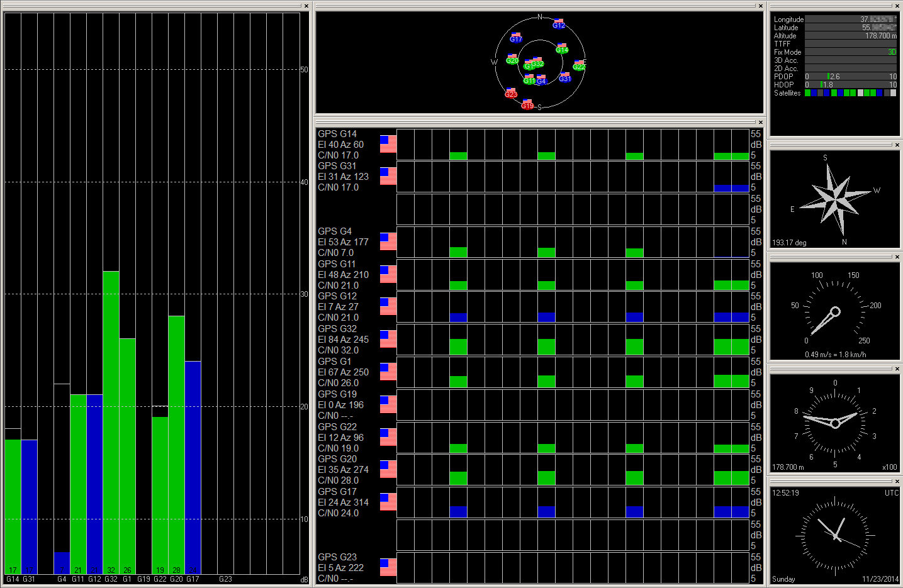The width and height of the screenshot is (903, 588).
Task: Click the G17 satellite marker in sky view
Action: tap(515, 38)
